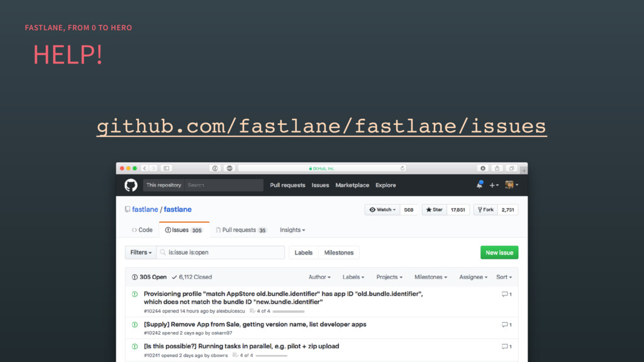The width and height of the screenshot is (644, 362).
Task: Show all tabs in Safari toolbar
Action: pos(511,168)
